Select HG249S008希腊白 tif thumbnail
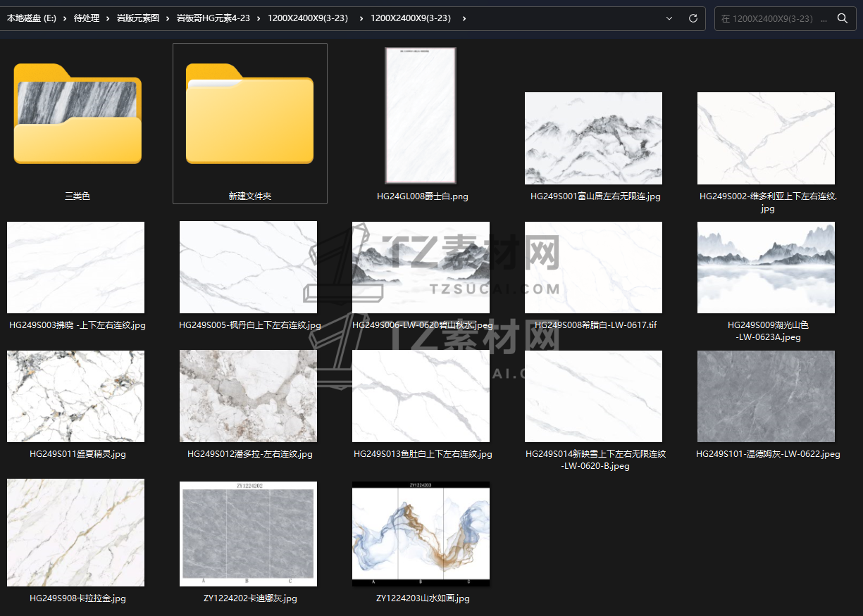 [593, 268]
